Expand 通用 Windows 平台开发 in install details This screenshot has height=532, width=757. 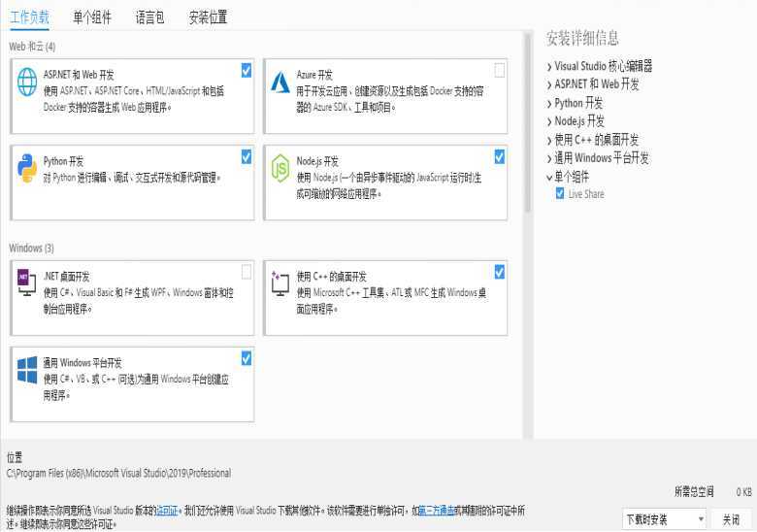click(549, 159)
